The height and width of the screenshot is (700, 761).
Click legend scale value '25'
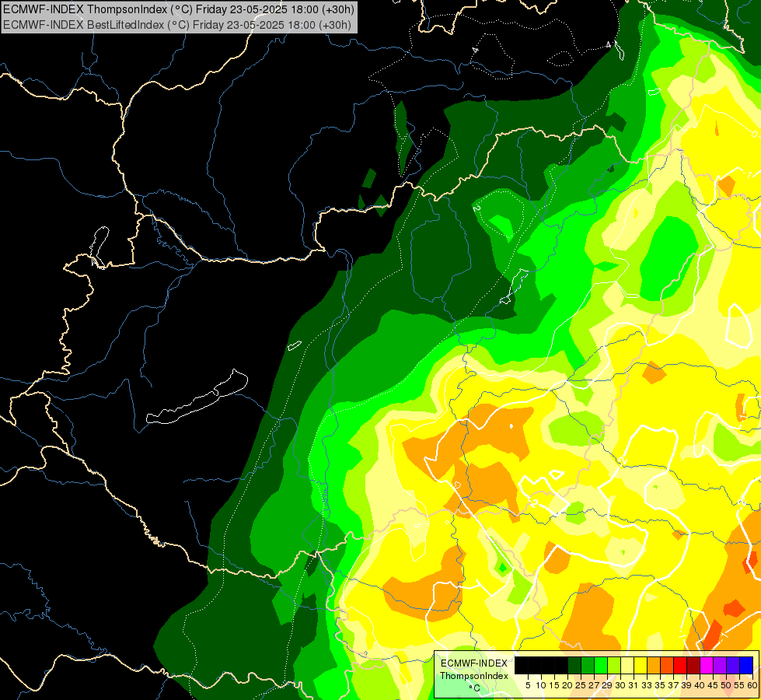pos(581,685)
